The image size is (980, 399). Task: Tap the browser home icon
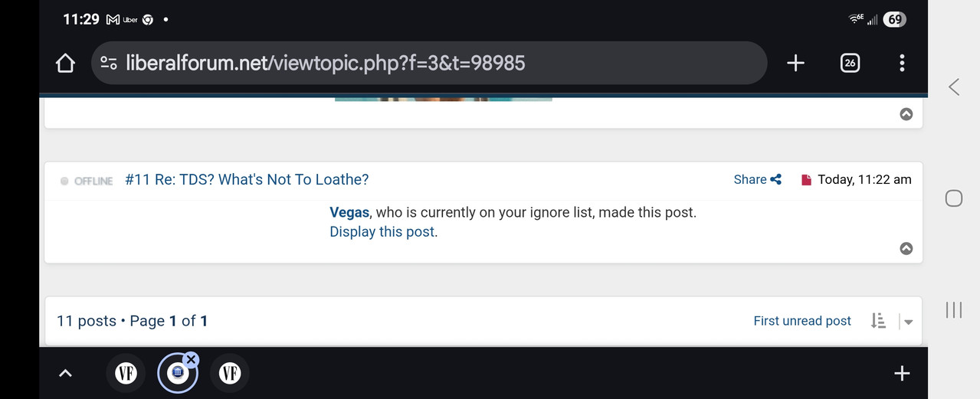click(65, 63)
